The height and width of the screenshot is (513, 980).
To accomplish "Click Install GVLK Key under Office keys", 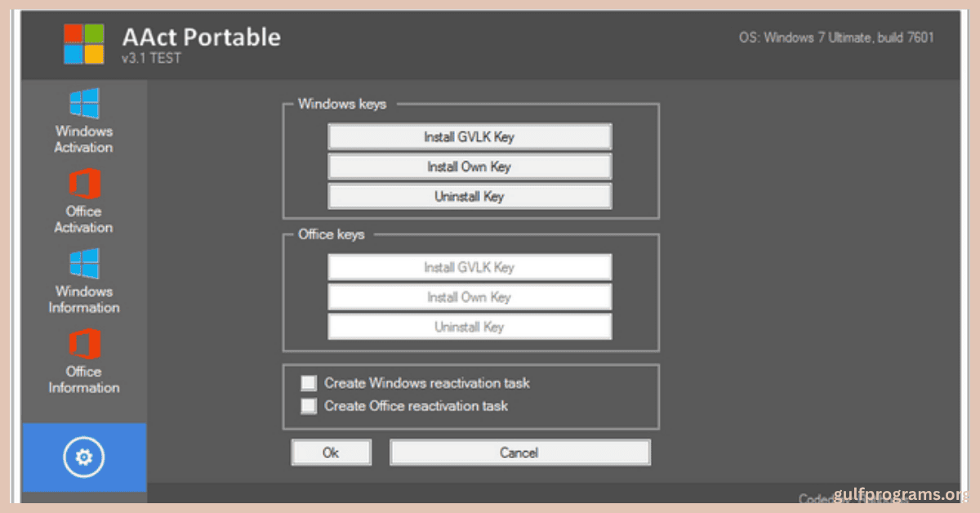I will coord(470,267).
